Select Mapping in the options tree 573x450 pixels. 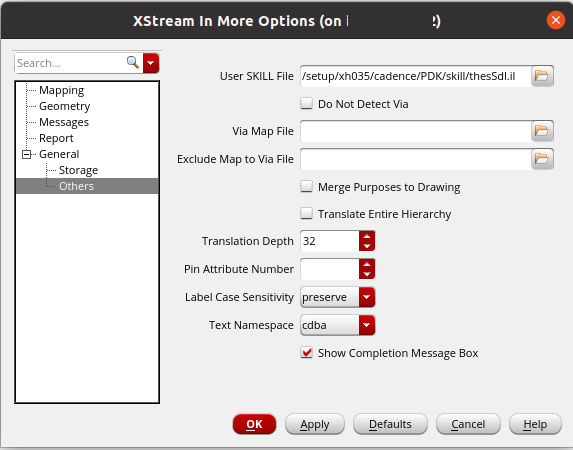61,90
